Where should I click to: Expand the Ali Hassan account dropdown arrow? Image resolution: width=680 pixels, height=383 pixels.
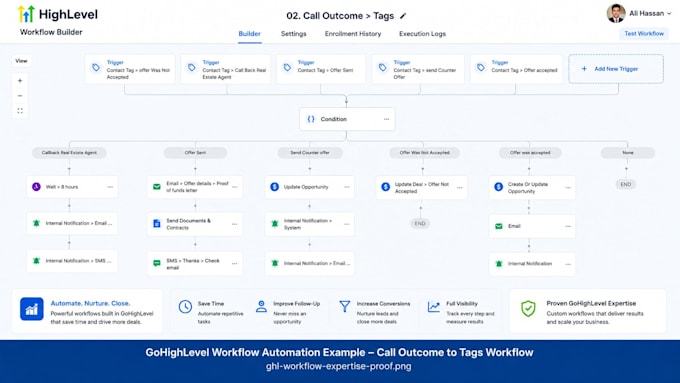tap(669, 13)
